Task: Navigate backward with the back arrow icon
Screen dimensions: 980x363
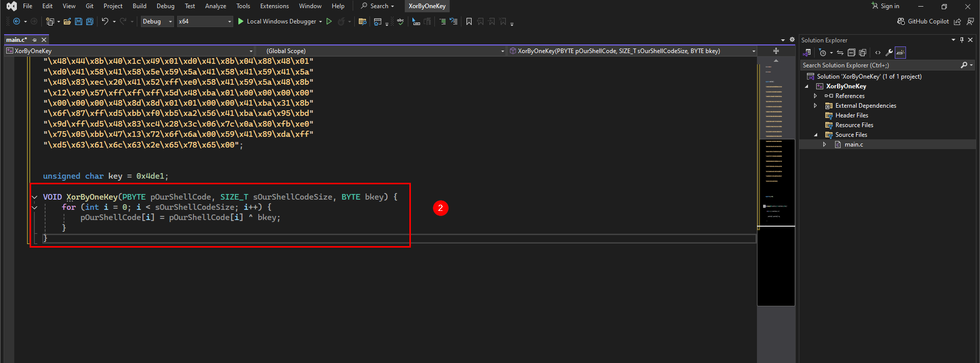Action: point(16,21)
